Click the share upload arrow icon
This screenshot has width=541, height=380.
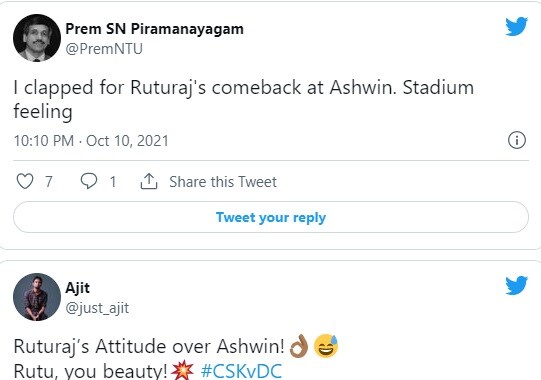(149, 181)
